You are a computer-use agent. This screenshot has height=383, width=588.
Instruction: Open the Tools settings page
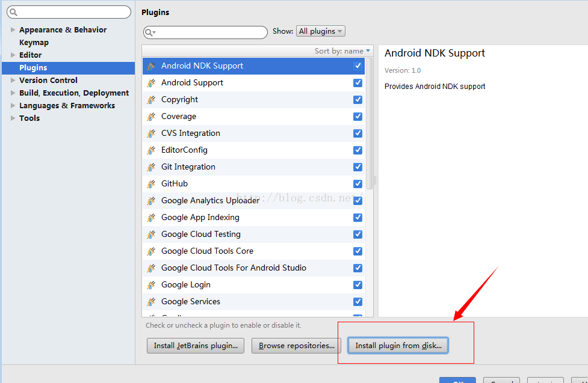29,118
